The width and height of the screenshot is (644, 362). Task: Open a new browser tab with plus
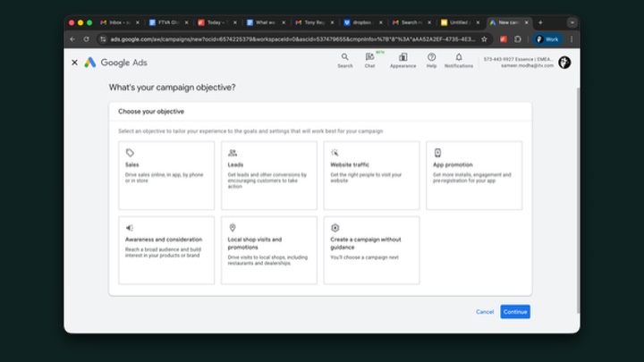tap(540, 22)
